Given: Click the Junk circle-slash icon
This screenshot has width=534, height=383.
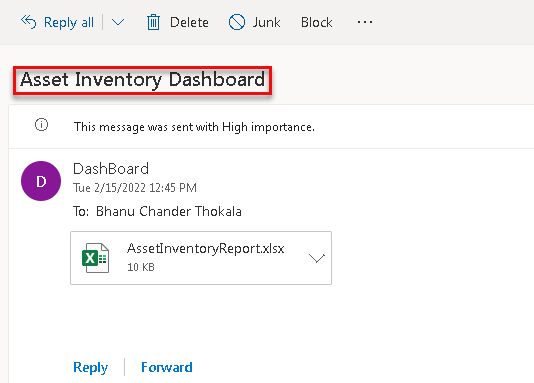Looking at the screenshot, I should (237, 22).
